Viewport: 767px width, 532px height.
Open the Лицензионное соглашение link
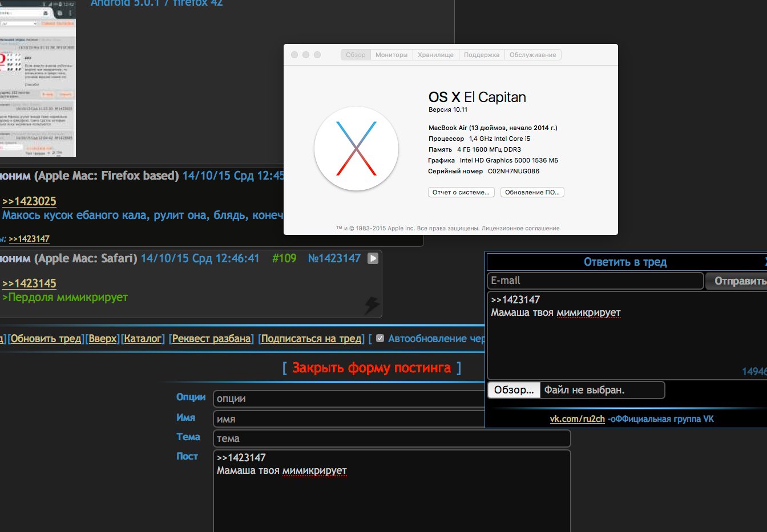click(x=520, y=228)
